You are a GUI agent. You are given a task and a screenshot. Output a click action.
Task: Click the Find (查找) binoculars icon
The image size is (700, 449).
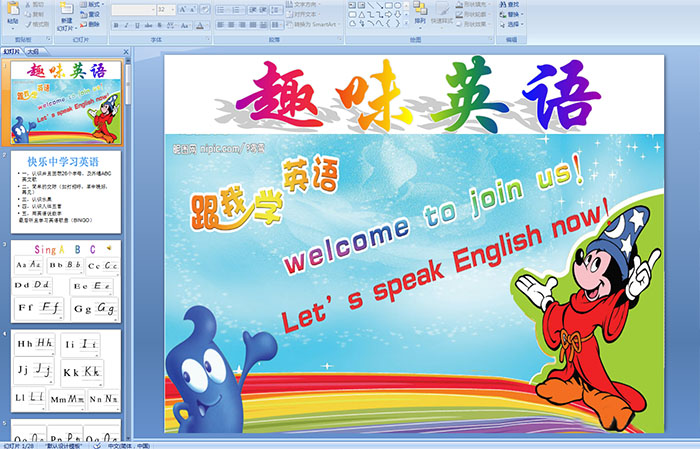coord(503,4)
